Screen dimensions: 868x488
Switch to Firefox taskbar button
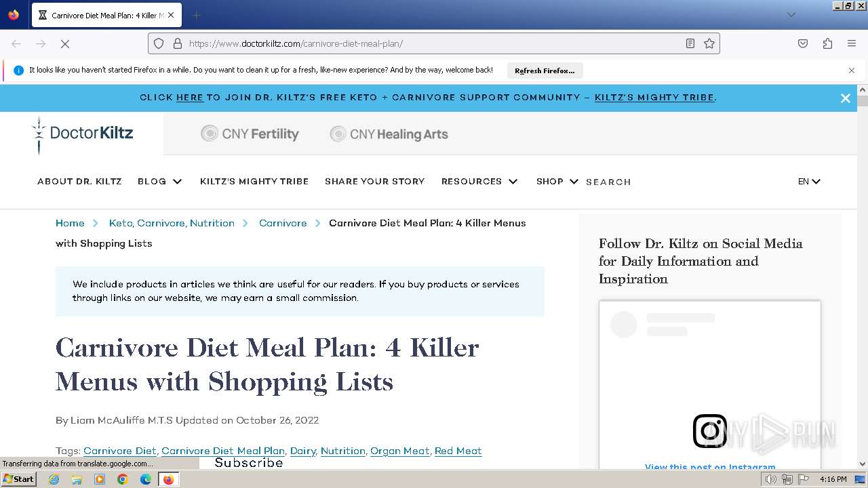(168, 479)
